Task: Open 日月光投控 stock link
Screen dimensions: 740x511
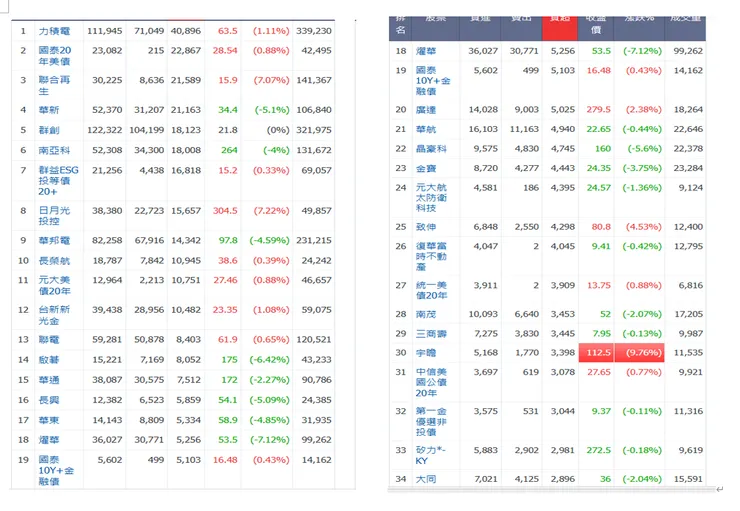Action: click(x=54, y=216)
